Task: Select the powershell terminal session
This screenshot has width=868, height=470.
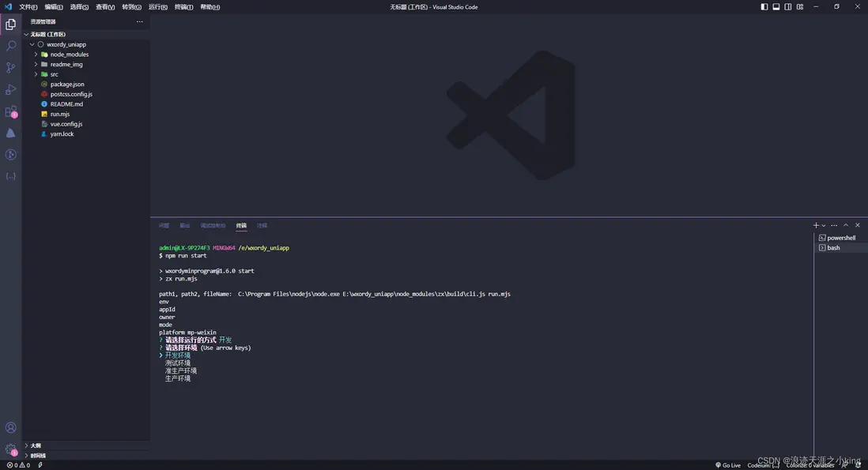Action: pyautogui.click(x=841, y=238)
